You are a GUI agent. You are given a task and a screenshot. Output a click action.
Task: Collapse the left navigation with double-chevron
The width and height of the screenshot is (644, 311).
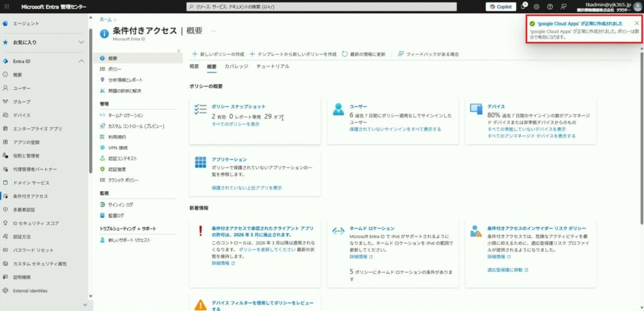[x=85, y=305]
